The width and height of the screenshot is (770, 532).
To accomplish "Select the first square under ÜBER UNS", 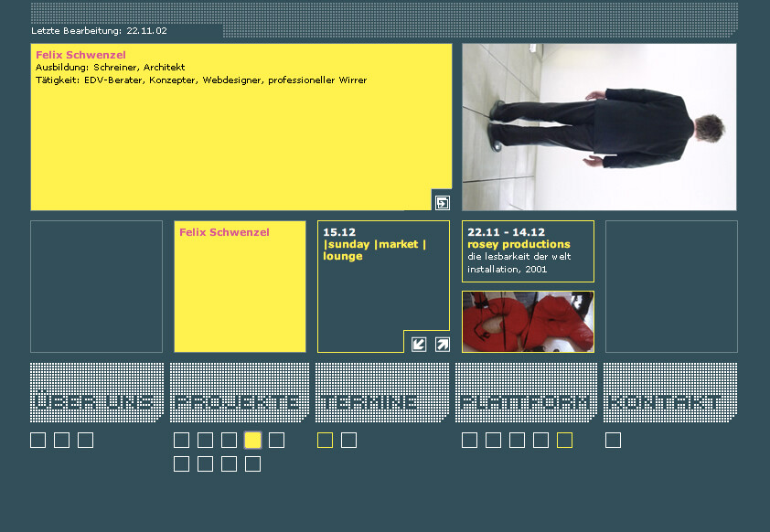I will click(37, 440).
